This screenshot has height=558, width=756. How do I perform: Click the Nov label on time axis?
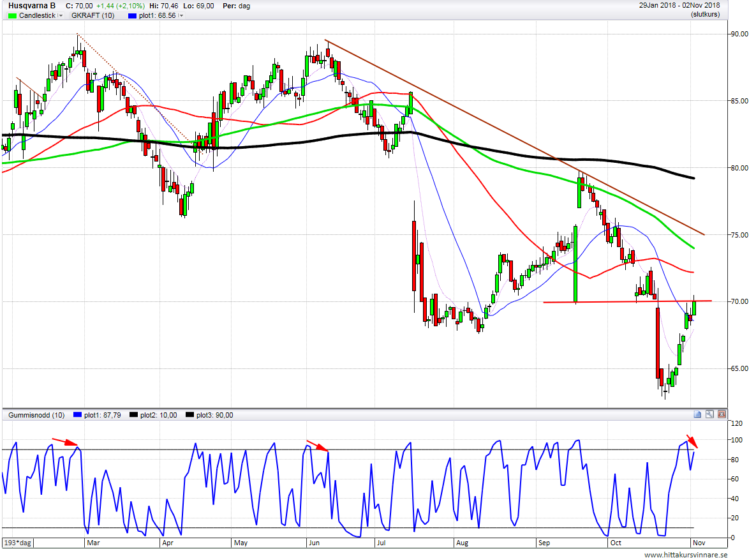[x=699, y=543]
